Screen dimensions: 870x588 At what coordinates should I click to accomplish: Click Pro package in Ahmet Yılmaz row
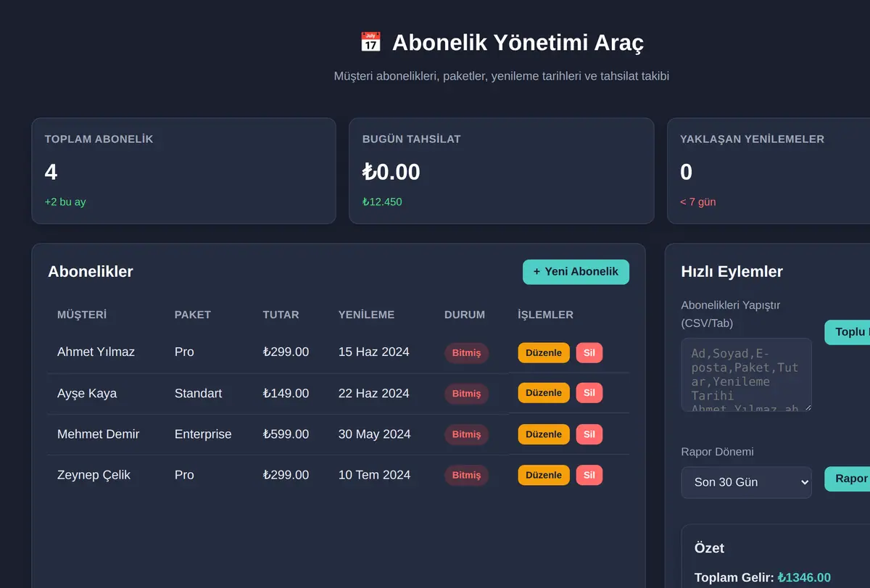pyautogui.click(x=184, y=352)
